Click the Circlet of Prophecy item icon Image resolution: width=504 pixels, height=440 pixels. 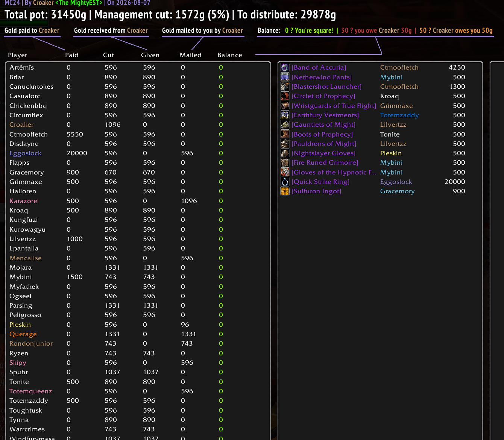285,96
